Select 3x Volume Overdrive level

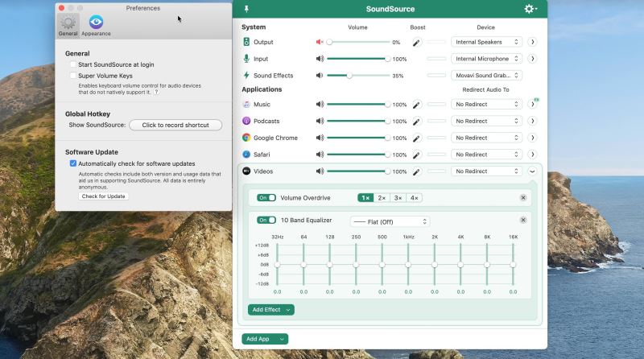398,198
